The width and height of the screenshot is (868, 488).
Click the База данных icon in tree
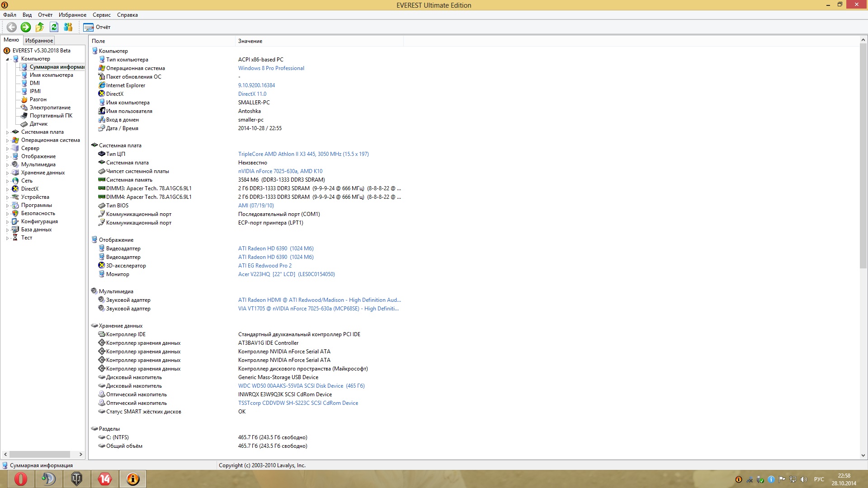(x=15, y=230)
